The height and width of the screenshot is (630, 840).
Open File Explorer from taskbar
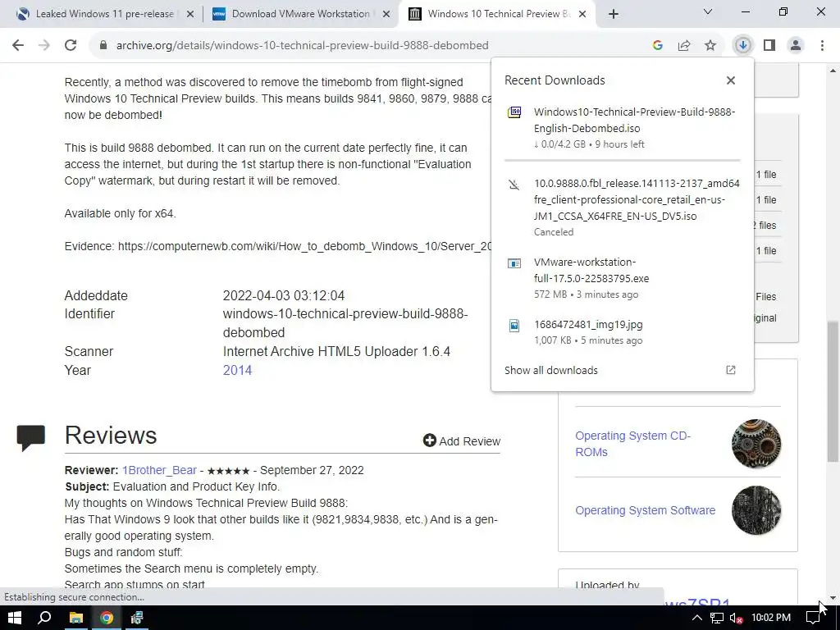tap(76, 618)
